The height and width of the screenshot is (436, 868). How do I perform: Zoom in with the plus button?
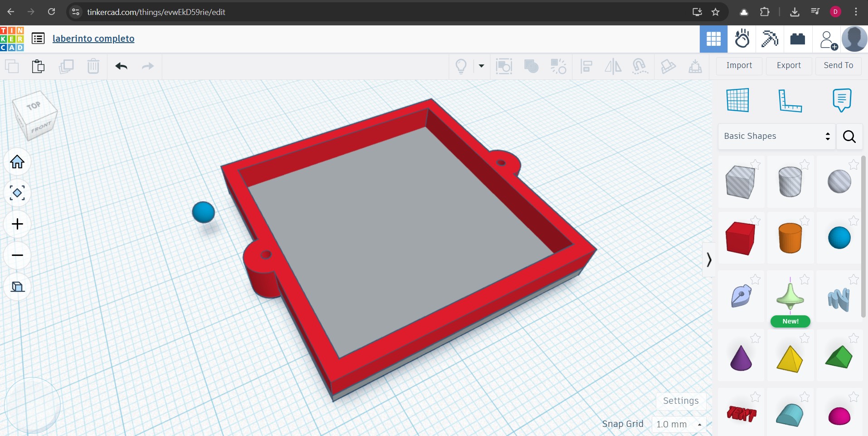click(x=17, y=224)
